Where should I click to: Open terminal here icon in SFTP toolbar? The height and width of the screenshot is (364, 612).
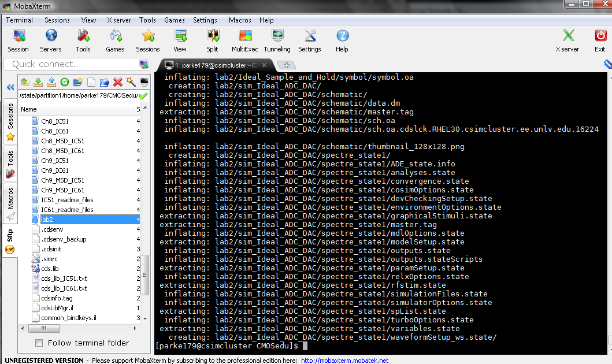(x=144, y=82)
